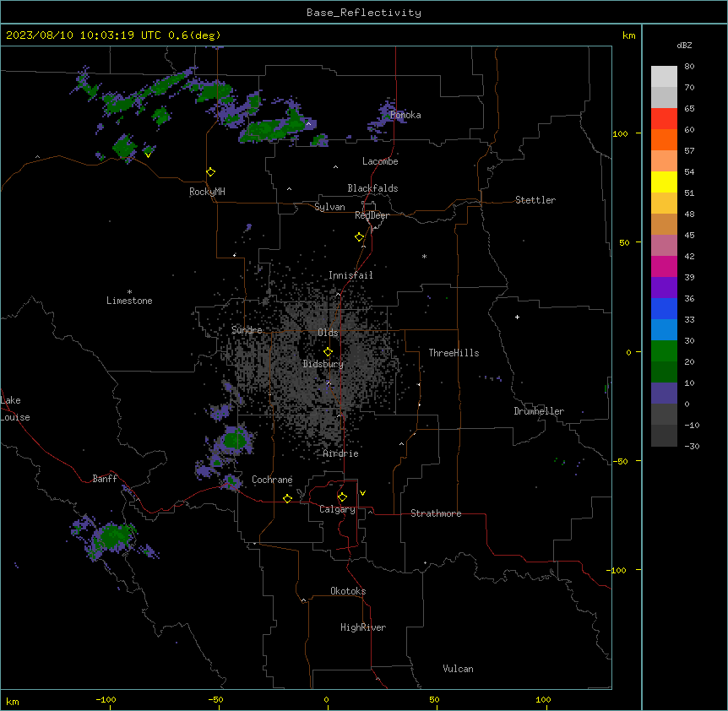Click the 57 value on dBZ legend
The image size is (728, 711).
[x=689, y=151]
